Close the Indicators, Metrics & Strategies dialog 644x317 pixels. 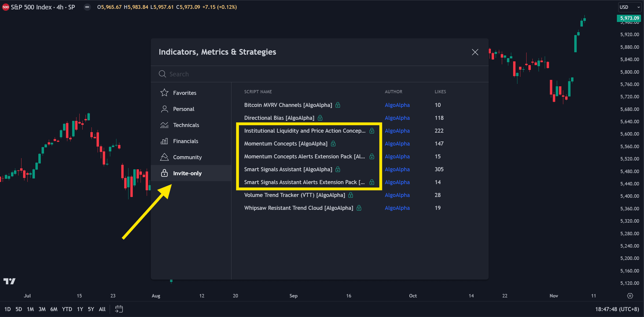[475, 52]
